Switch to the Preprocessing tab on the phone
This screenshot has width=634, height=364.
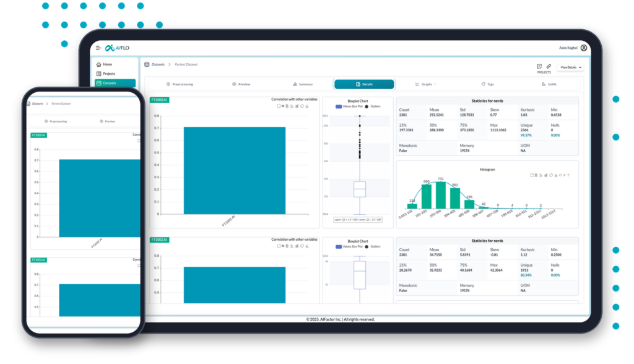(x=56, y=121)
